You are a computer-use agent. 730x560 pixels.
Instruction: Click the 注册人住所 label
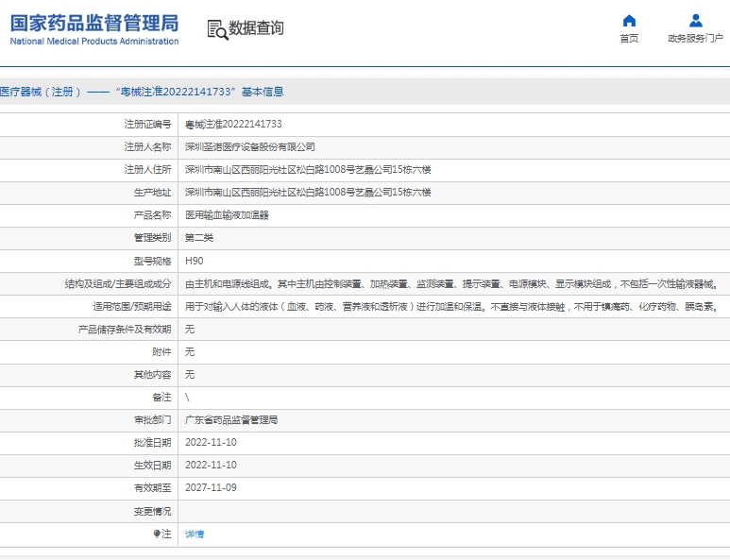tap(147, 169)
